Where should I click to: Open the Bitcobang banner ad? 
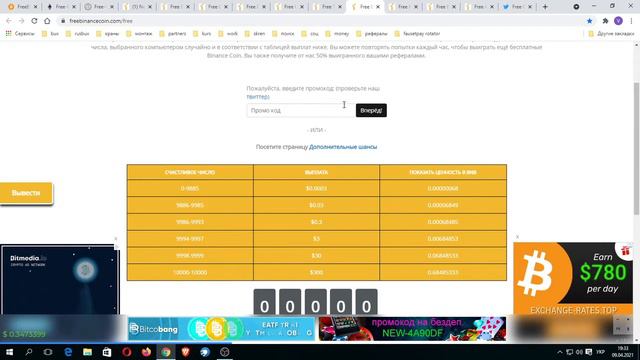click(x=221, y=329)
